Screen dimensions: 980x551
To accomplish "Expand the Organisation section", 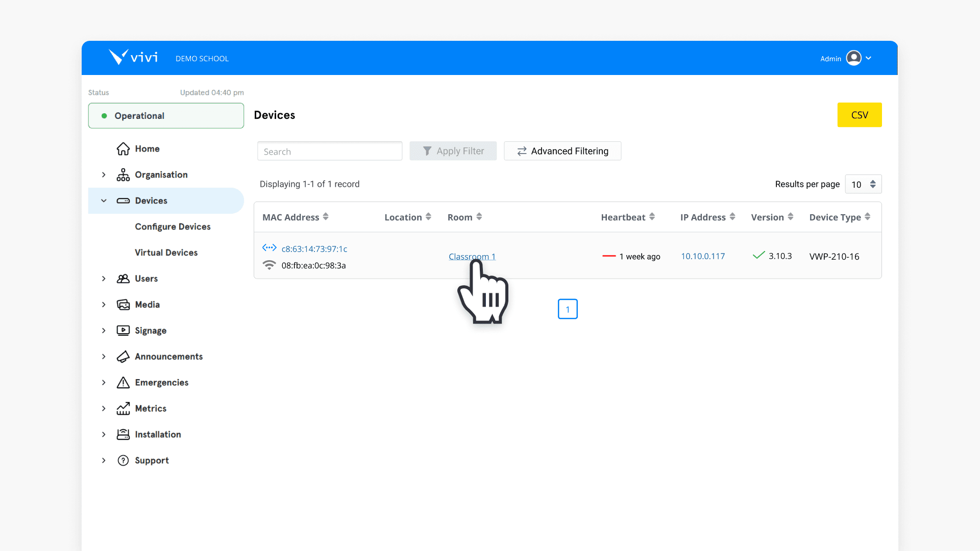I will pyautogui.click(x=104, y=174).
